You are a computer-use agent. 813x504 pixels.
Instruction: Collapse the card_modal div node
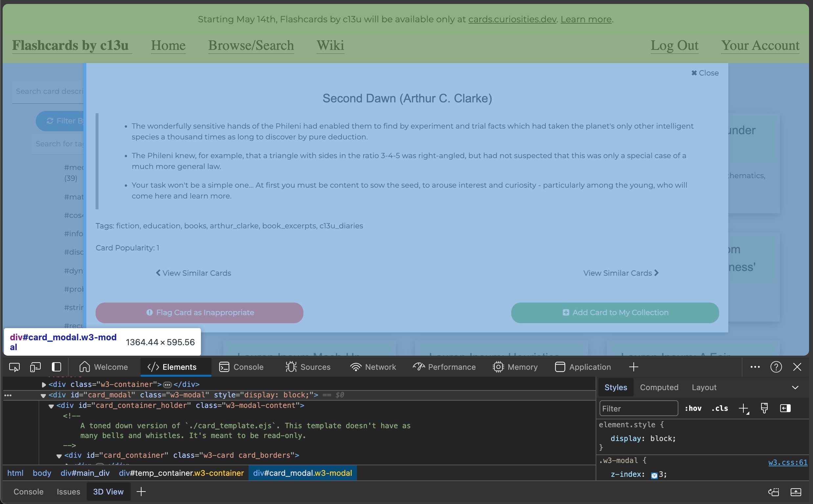coord(43,395)
